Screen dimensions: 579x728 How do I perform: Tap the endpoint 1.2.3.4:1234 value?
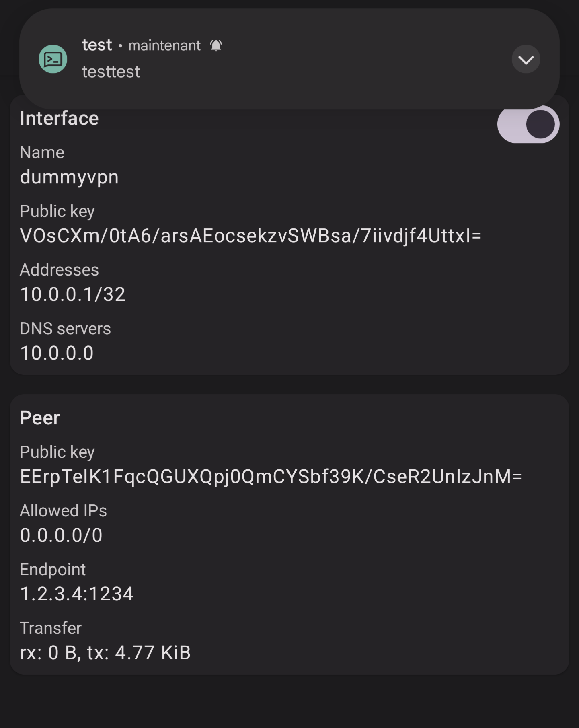(x=77, y=594)
